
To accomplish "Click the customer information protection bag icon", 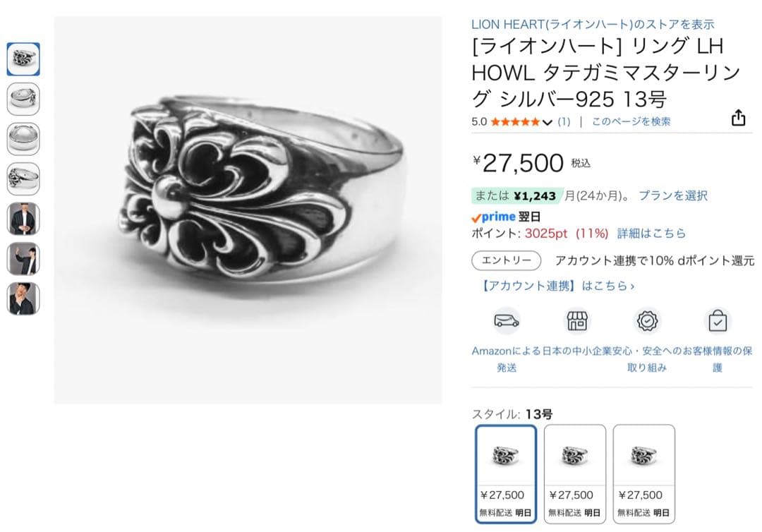I will [718, 320].
